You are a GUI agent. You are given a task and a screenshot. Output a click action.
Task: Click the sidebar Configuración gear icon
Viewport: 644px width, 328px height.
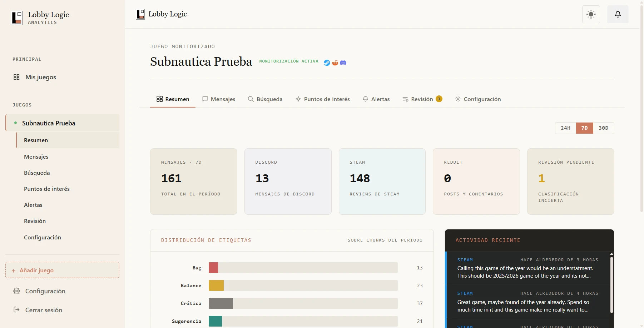tap(16, 291)
